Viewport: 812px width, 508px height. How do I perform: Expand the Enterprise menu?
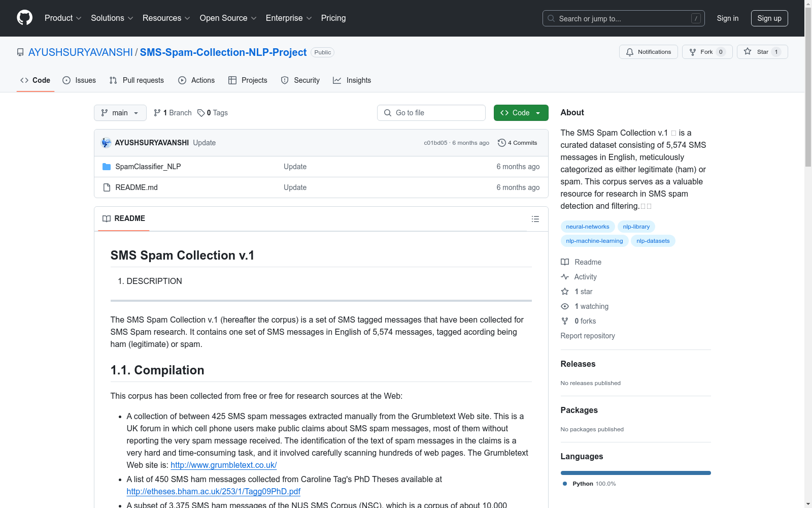coord(289,18)
